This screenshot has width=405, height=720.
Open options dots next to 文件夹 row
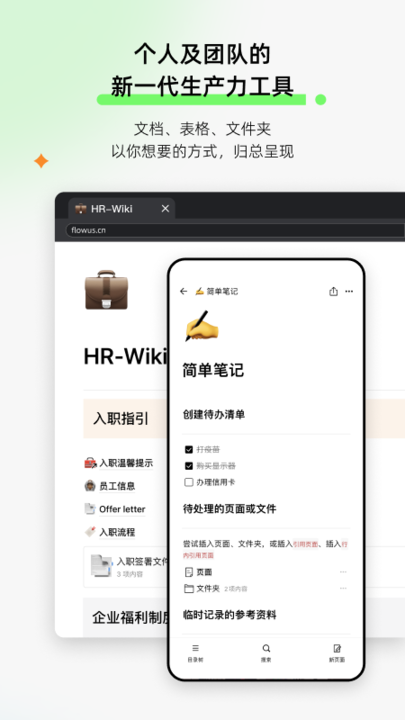coord(343,588)
